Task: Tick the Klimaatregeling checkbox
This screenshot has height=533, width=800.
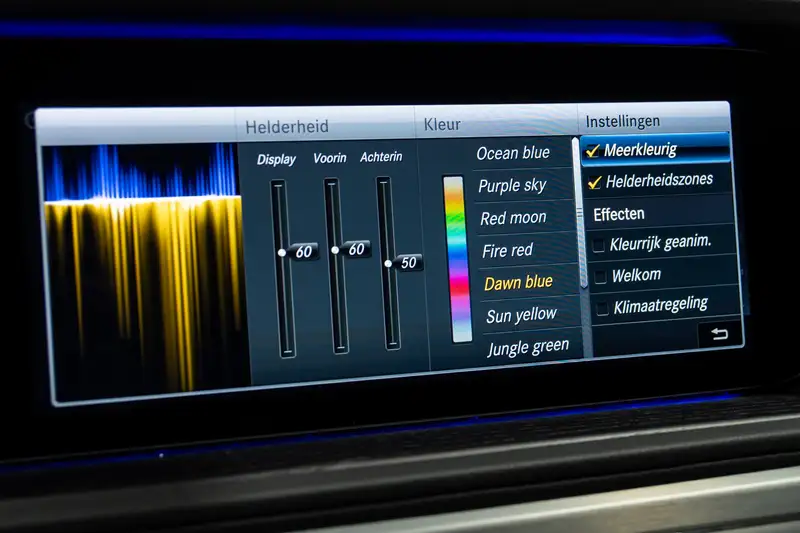Action: click(x=599, y=305)
